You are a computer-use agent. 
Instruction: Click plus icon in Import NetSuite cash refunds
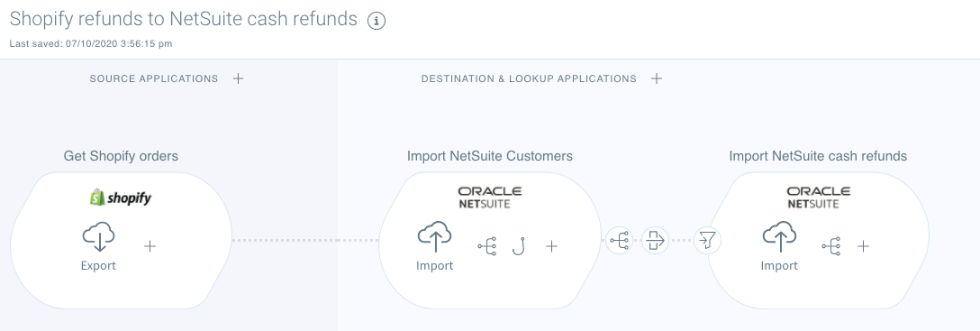point(863,246)
